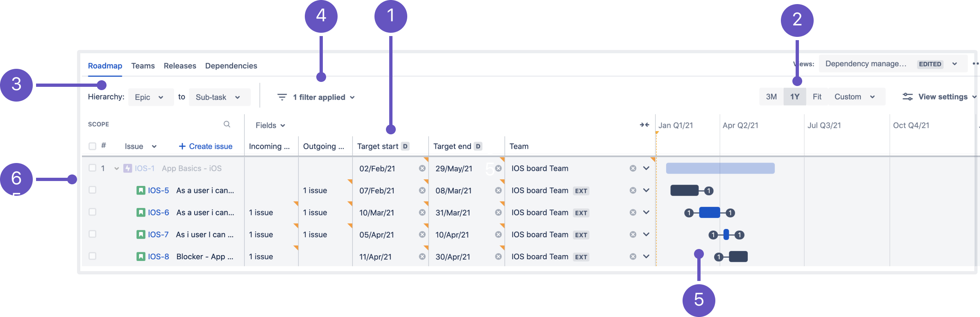This screenshot has width=980, height=317.
Task: Click the filter lines icon
Action: click(282, 97)
